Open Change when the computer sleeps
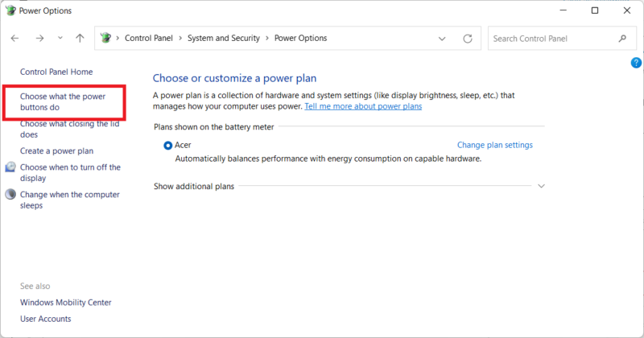644x338 pixels. pos(70,200)
